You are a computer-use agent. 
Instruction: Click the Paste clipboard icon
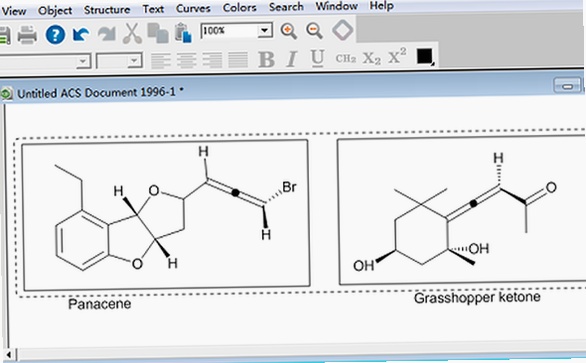[183, 33]
